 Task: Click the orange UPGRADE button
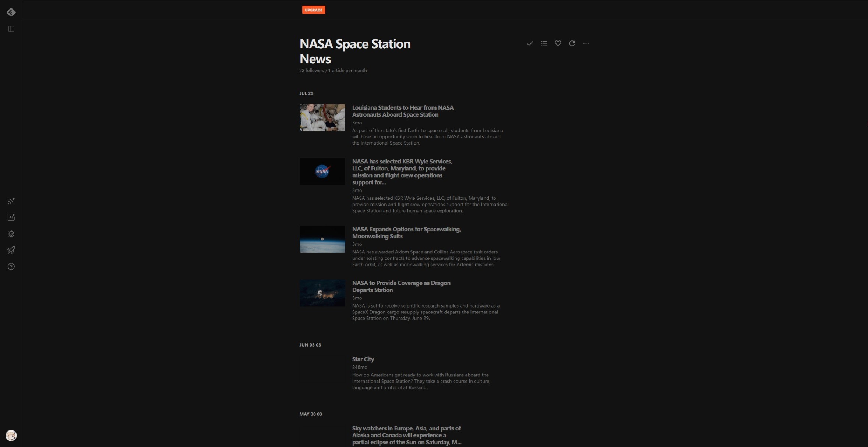314,10
